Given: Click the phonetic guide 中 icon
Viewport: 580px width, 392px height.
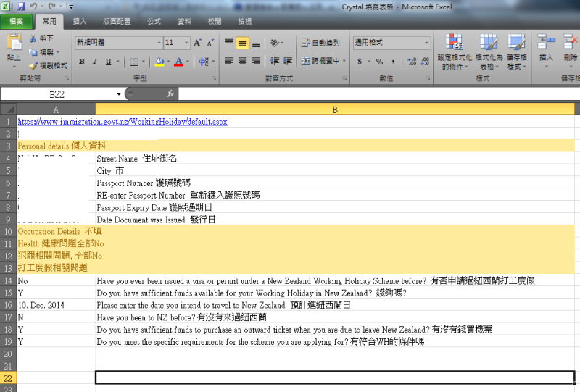Looking at the screenshot, I should 204,62.
